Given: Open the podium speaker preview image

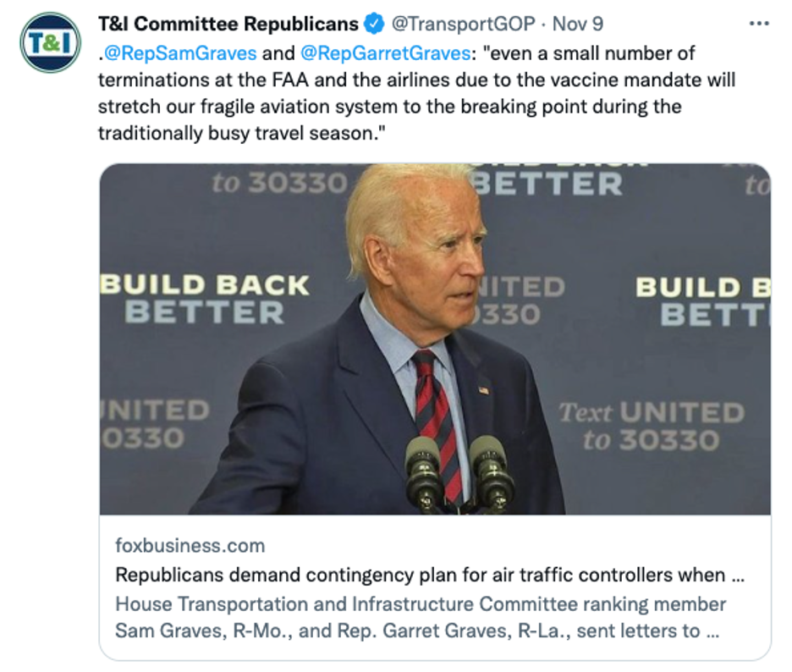Looking at the screenshot, I should 435,339.
